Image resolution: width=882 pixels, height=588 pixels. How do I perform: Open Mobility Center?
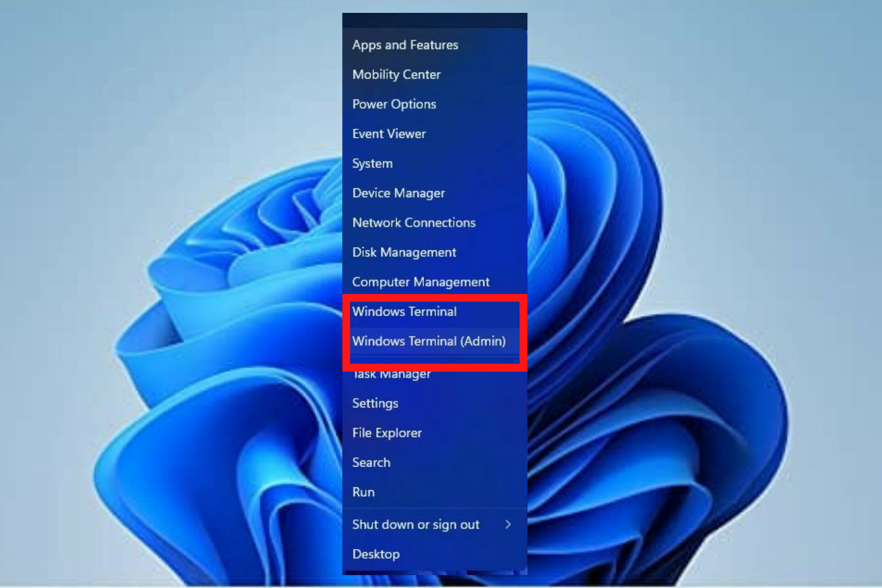(x=435, y=74)
